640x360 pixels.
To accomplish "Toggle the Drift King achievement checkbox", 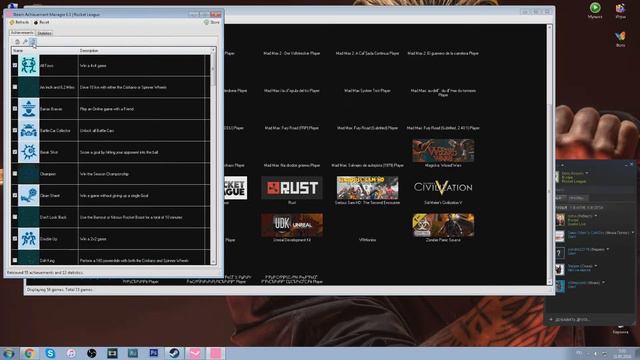I will pos(15,260).
